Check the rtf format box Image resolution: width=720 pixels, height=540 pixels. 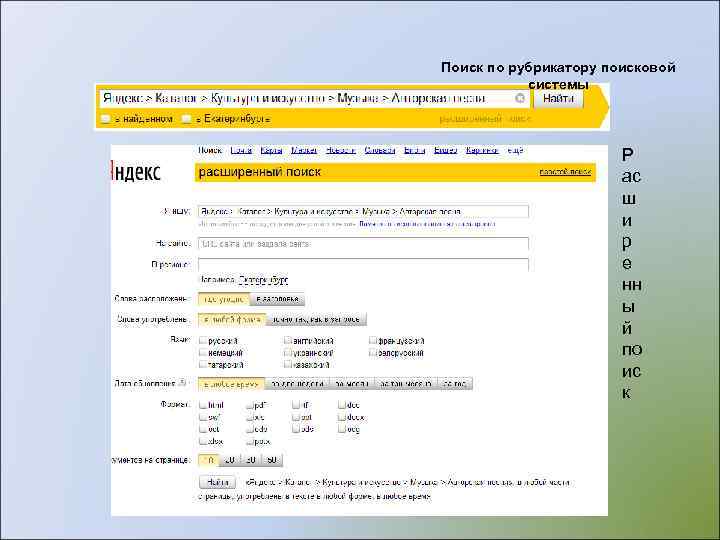296,405
